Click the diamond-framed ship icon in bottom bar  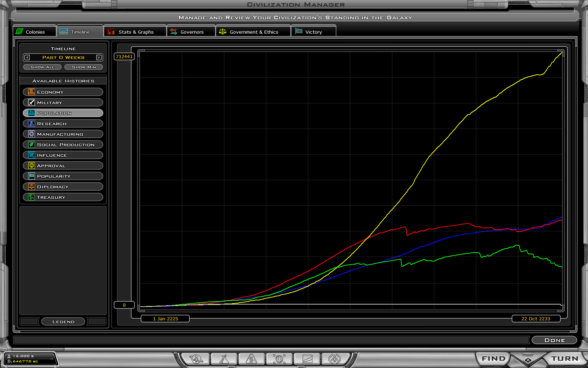pos(335,359)
